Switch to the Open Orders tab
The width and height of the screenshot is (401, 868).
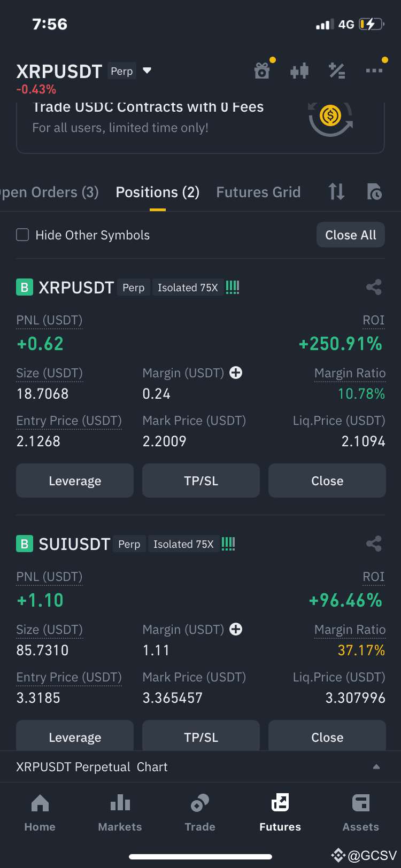[x=49, y=192]
